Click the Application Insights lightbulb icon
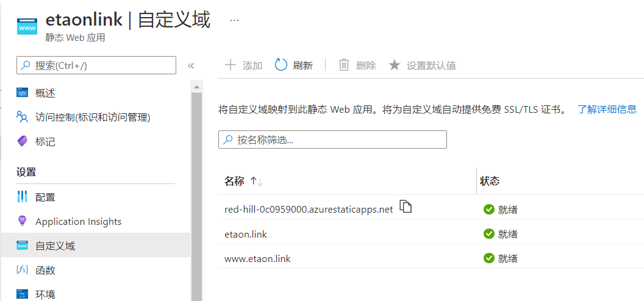This screenshot has height=301, width=644. [x=22, y=221]
